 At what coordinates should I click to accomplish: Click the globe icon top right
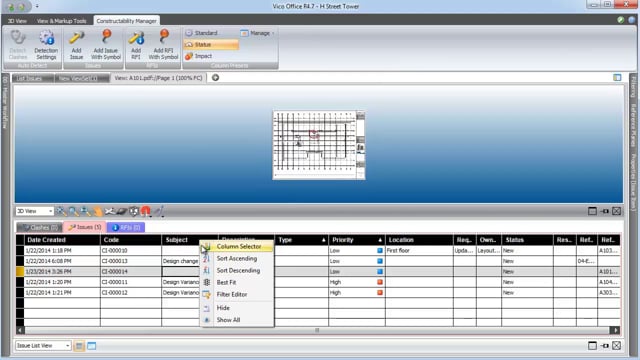click(x=632, y=20)
